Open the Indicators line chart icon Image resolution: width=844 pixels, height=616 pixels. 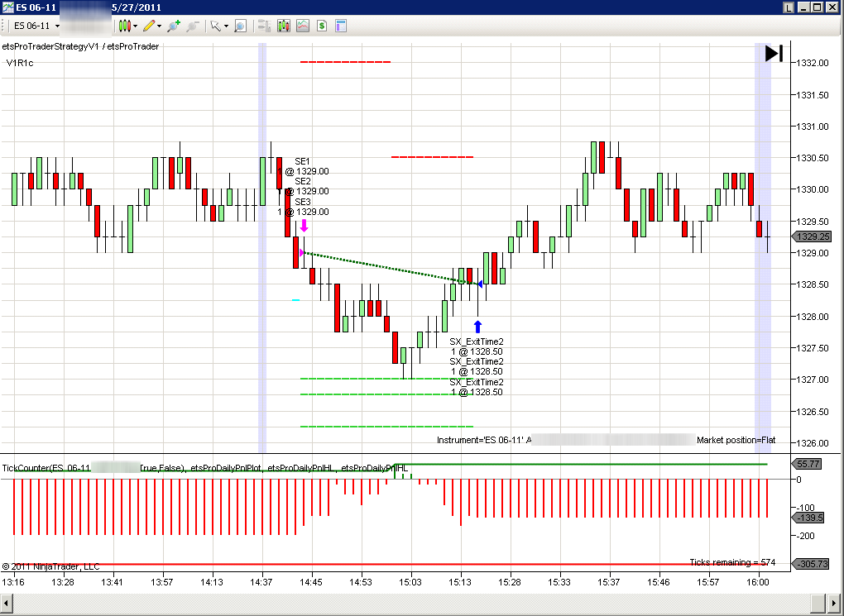(x=303, y=26)
